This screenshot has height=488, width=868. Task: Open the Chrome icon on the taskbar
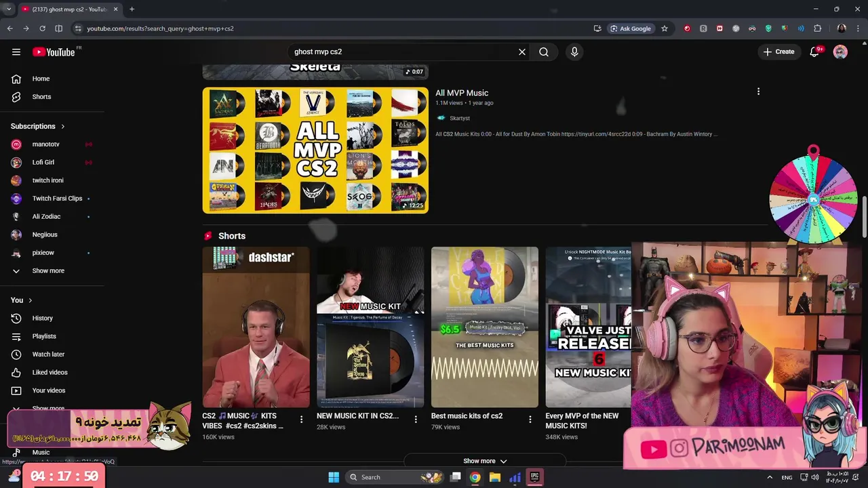[x=475, y=477]
